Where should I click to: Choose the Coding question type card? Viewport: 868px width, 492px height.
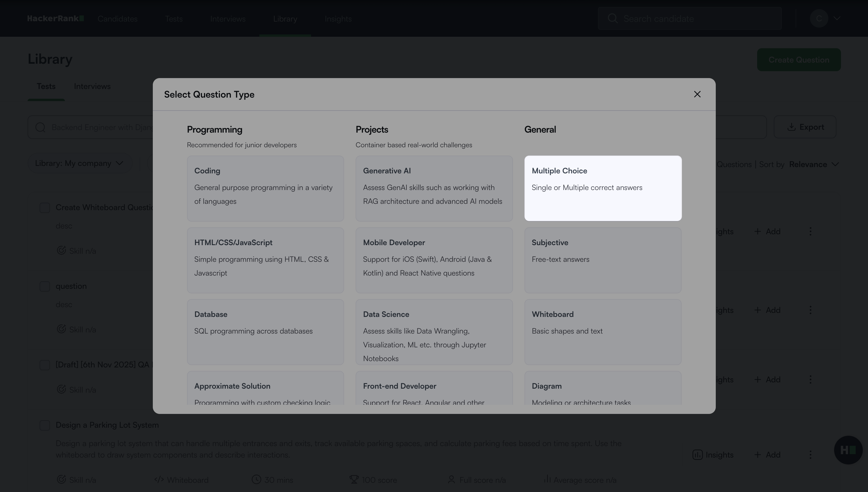(265, 188)
